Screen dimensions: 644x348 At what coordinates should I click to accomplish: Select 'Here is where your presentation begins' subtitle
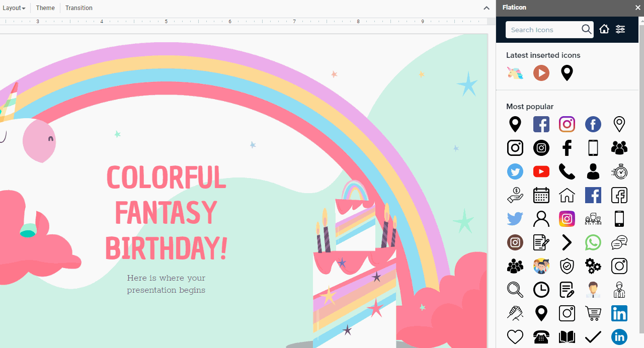pyautogui.click(x=166, y=284)
